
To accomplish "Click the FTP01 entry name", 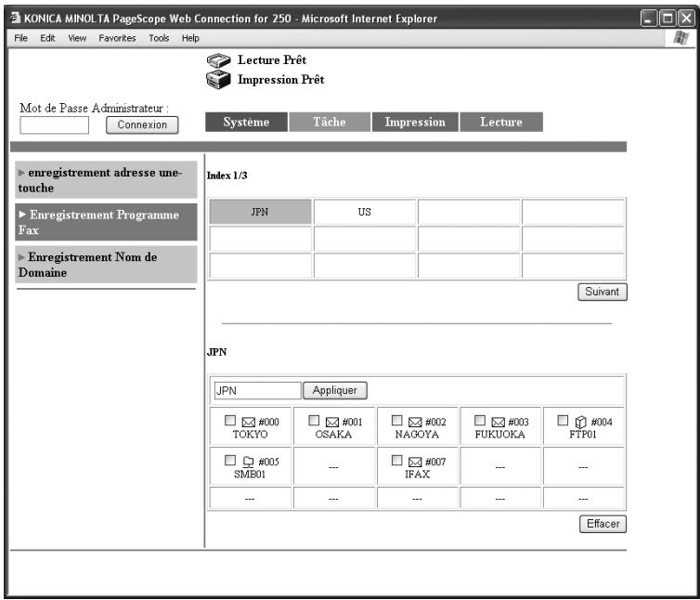I will point(583,435).
